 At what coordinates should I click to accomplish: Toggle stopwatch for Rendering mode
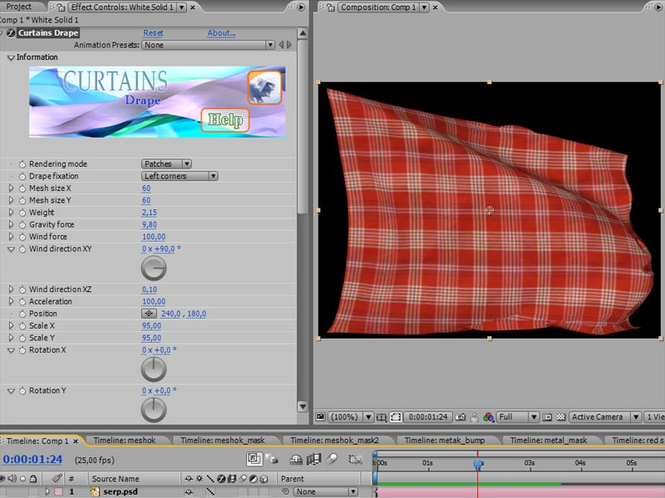point(22,164)
